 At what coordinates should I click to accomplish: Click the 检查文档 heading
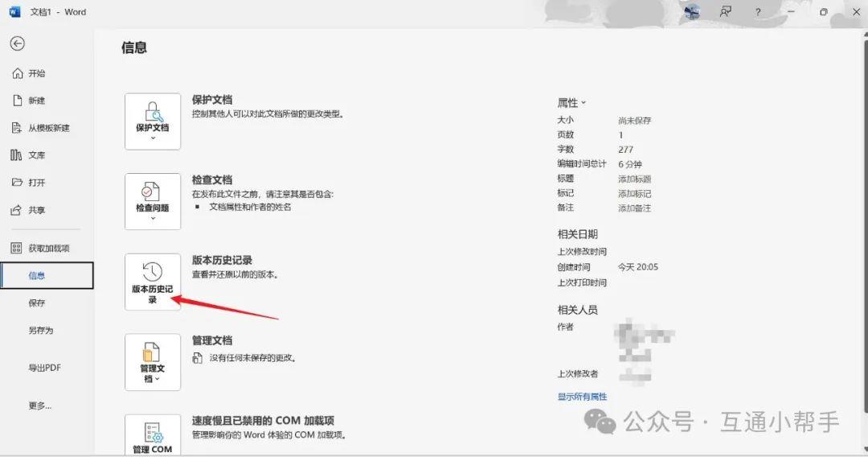pyautogui.click(x=212, y=180)
